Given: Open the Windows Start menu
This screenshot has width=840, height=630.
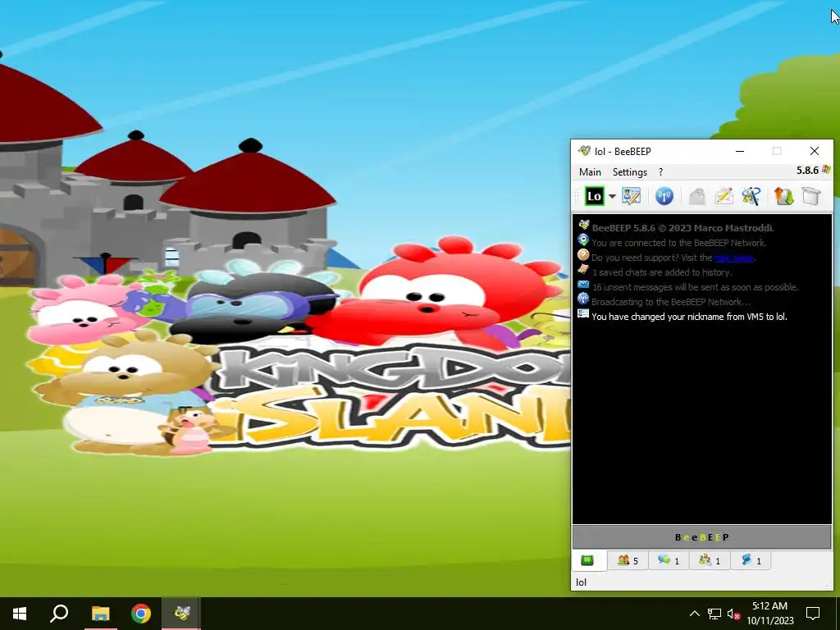Looking at the screenshot, I should tap(20, 614).
